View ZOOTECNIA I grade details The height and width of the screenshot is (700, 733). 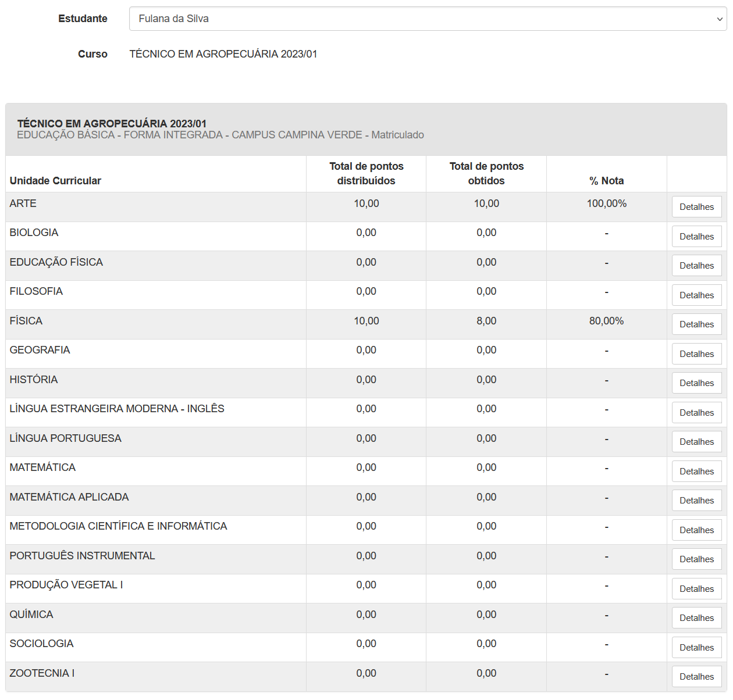(x=696, y=676)
